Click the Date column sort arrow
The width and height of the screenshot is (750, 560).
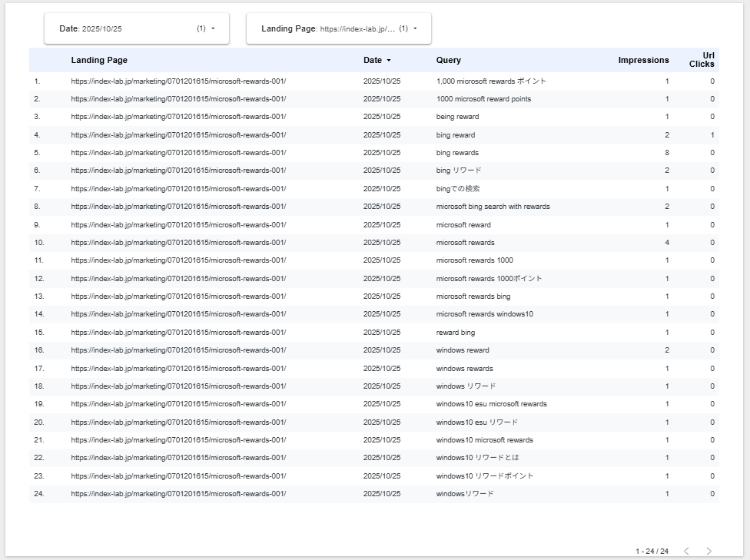point(389,60)
